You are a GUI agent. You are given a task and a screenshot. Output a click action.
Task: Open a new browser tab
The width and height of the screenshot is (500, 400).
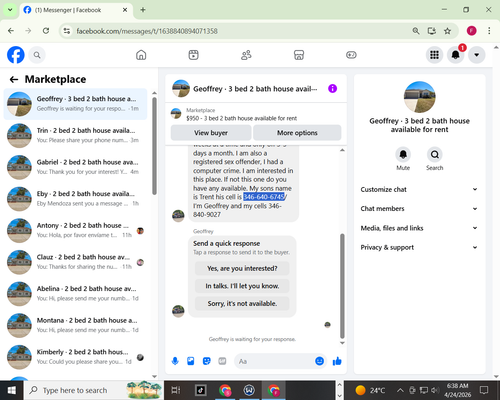point(143,10)
